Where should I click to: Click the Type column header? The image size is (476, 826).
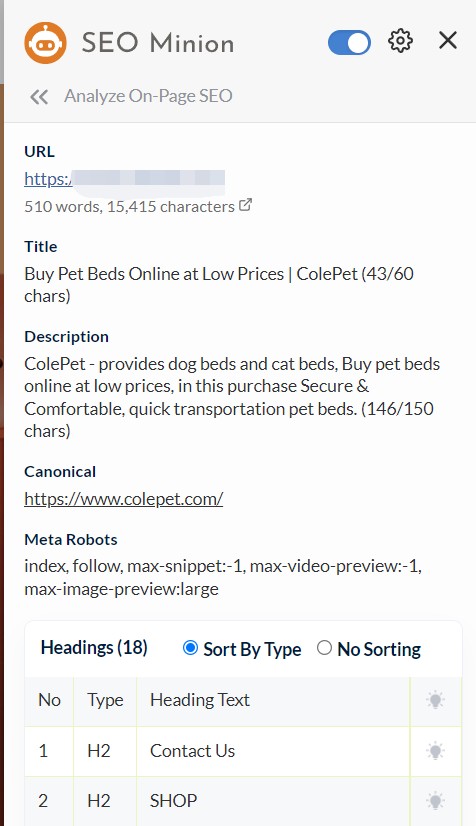pyautogui.click(x=105, y=700)
